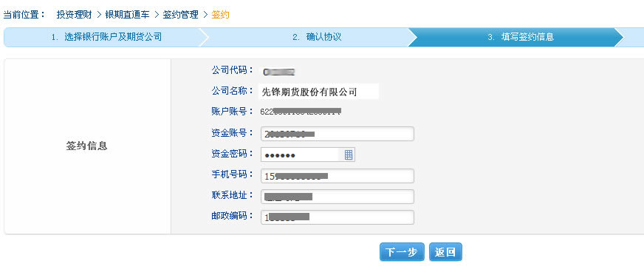Click the 下一步 button
The image size is (644, 275).
[x=402, y=252]
